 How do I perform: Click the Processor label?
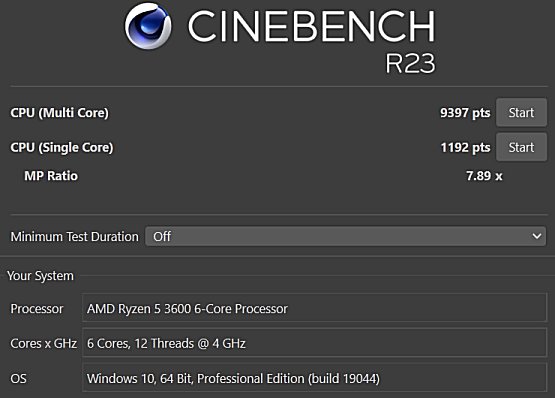click(x=37, y=309)
